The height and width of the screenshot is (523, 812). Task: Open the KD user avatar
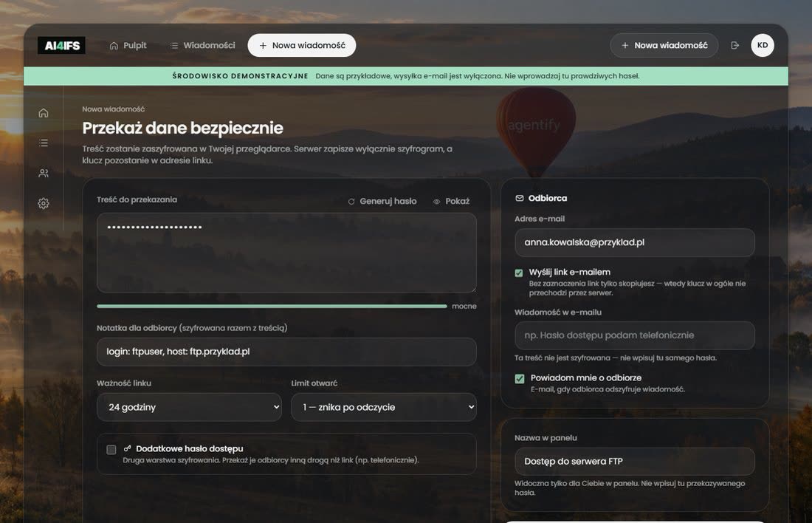pyautogui.click(x=763, y=45)
